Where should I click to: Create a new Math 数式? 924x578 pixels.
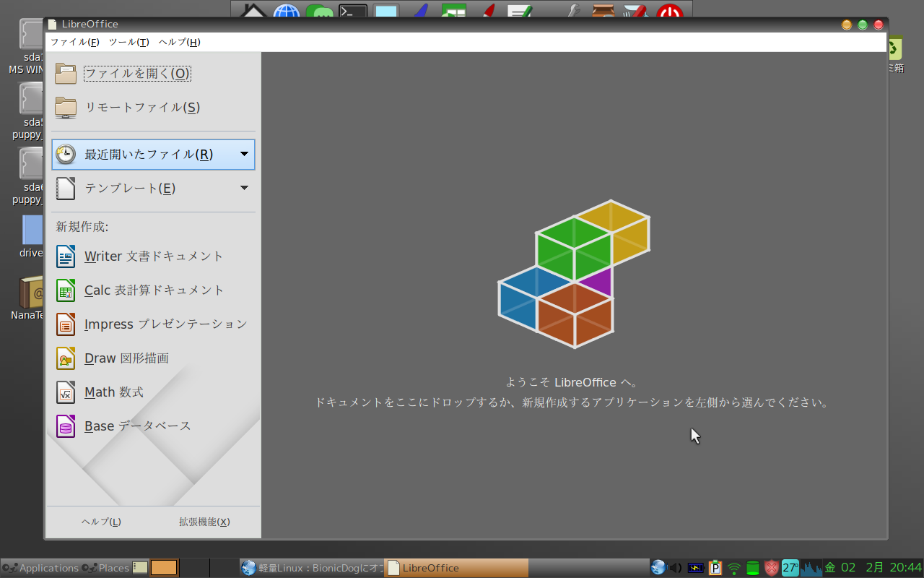point(114,392)
